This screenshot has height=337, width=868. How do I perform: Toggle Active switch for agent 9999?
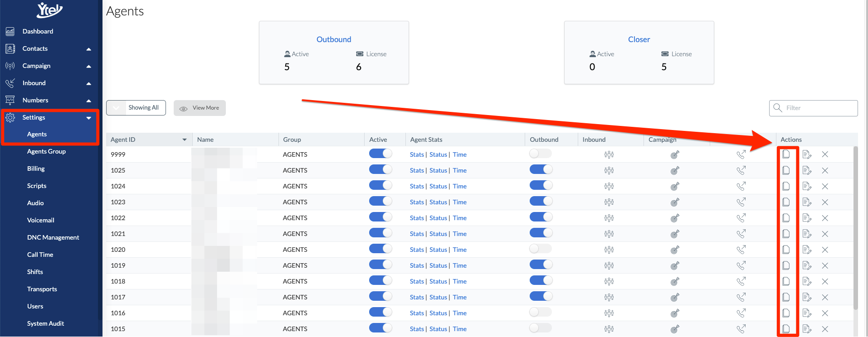coord(380,154)
